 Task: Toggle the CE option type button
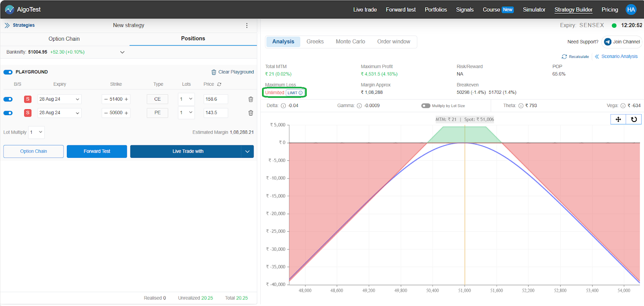click(157, 99)
